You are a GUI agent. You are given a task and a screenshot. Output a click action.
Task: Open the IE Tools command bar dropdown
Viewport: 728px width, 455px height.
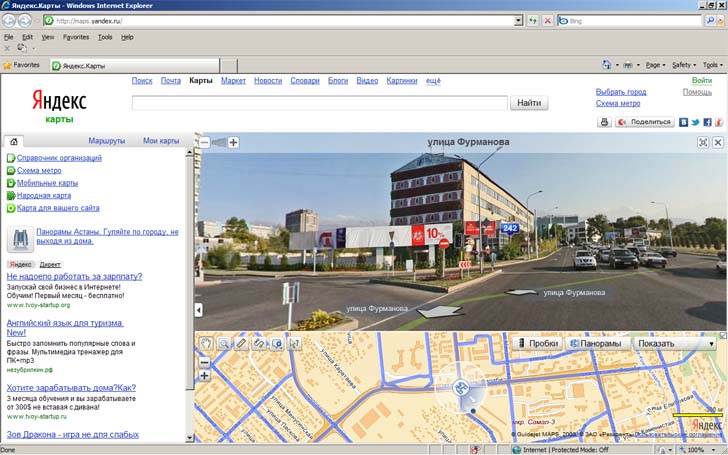(712, 65)
